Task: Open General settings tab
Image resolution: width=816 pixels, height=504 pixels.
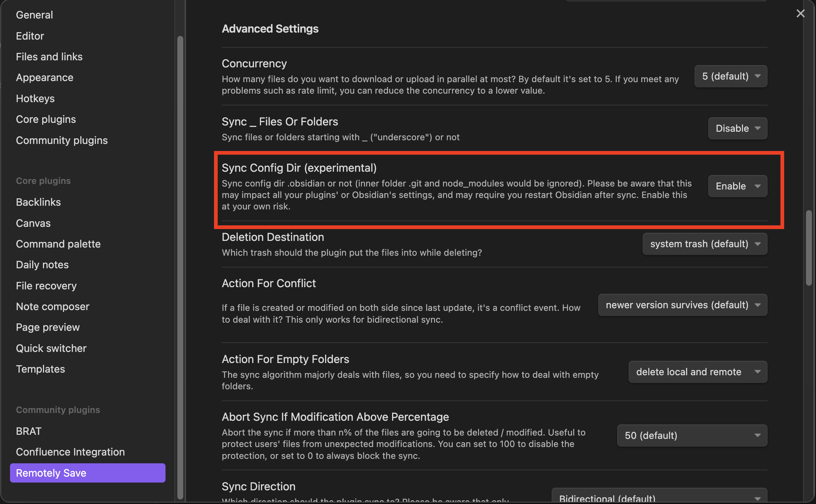Action: coord(34,15)
